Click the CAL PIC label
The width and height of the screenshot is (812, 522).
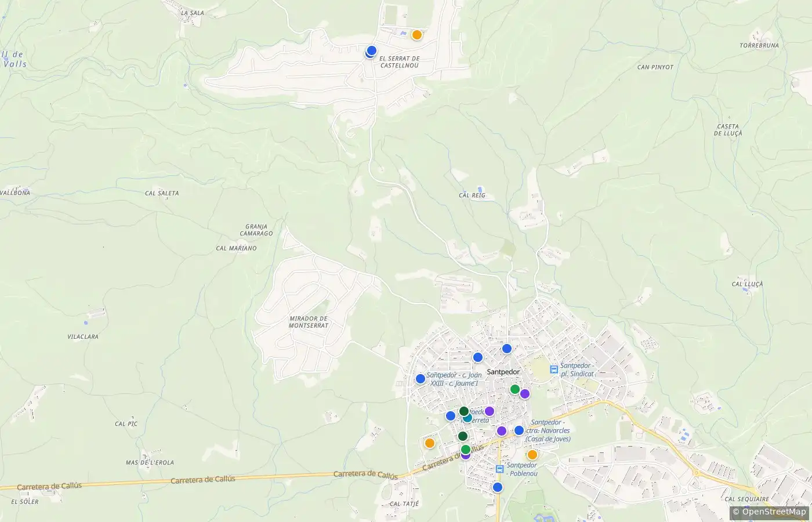click(x=126, y=424)
